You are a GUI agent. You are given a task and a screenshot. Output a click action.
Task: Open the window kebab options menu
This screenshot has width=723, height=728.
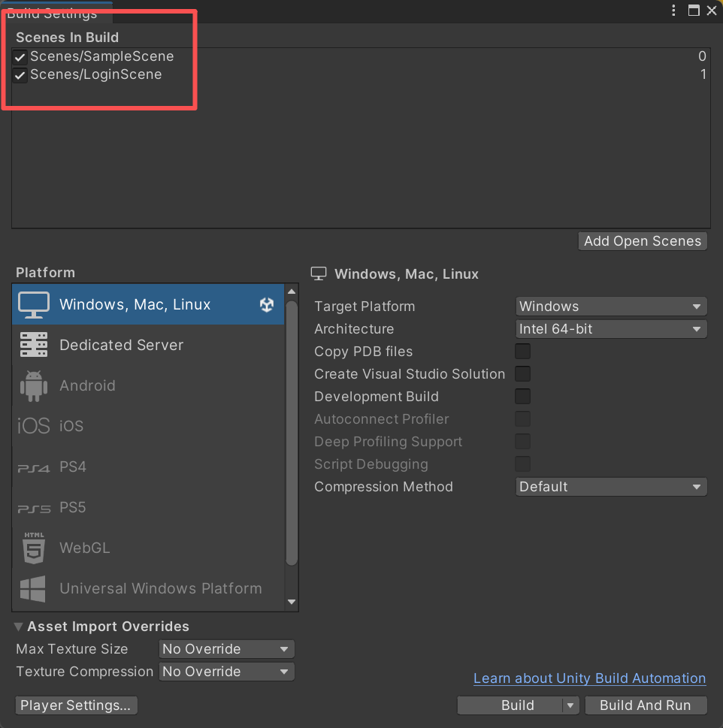click(x=673, y=11)
